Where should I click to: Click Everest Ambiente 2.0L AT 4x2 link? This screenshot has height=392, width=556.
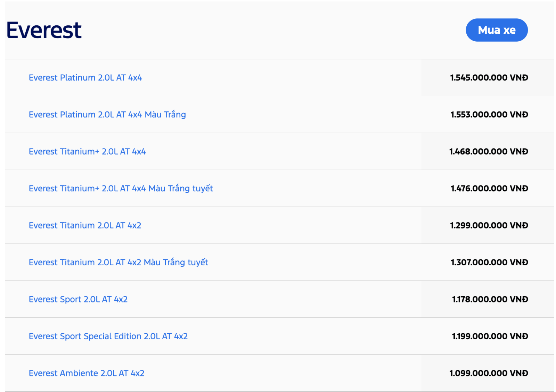pos(86,373)
